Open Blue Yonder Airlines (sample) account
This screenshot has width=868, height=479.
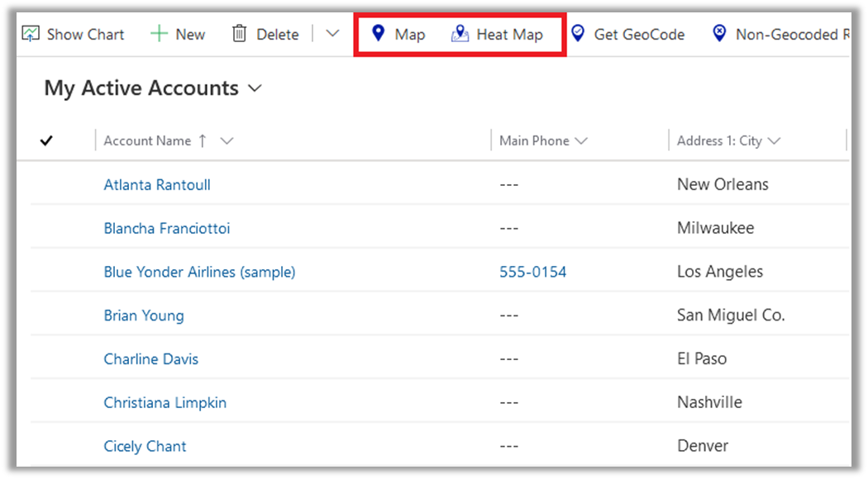[199, 272]
